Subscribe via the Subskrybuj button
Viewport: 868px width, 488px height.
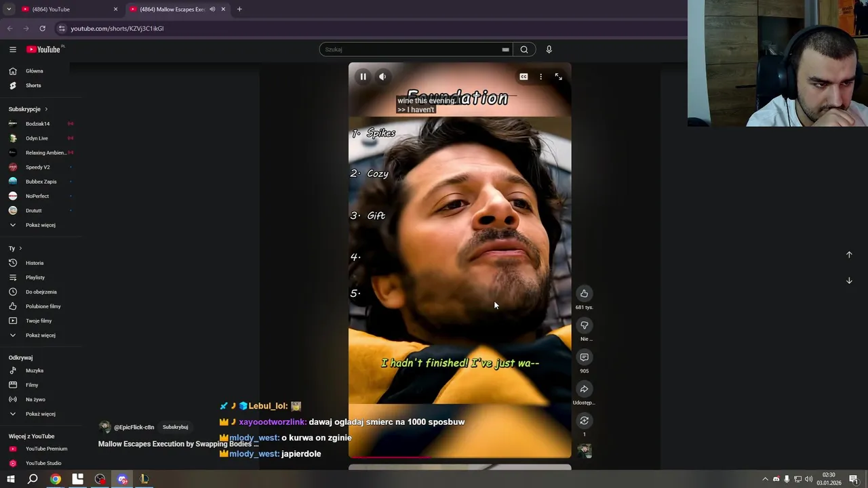tap(175, 427)
